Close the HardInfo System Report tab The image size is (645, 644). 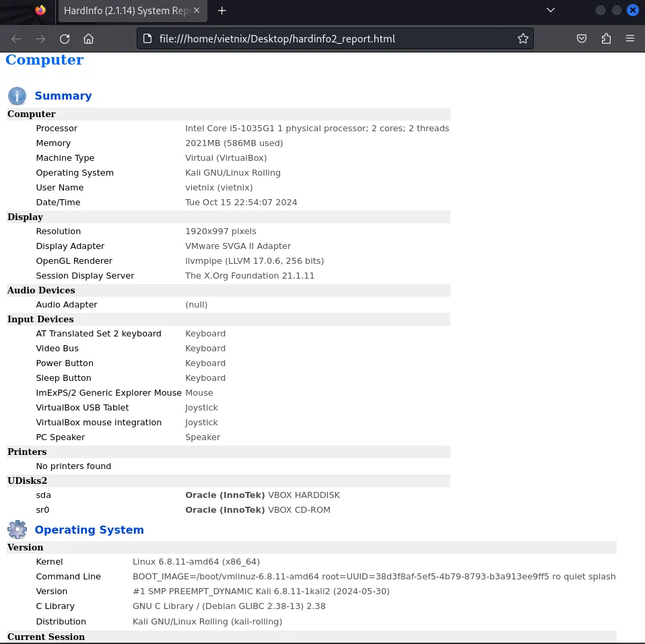tap(197, 10)
